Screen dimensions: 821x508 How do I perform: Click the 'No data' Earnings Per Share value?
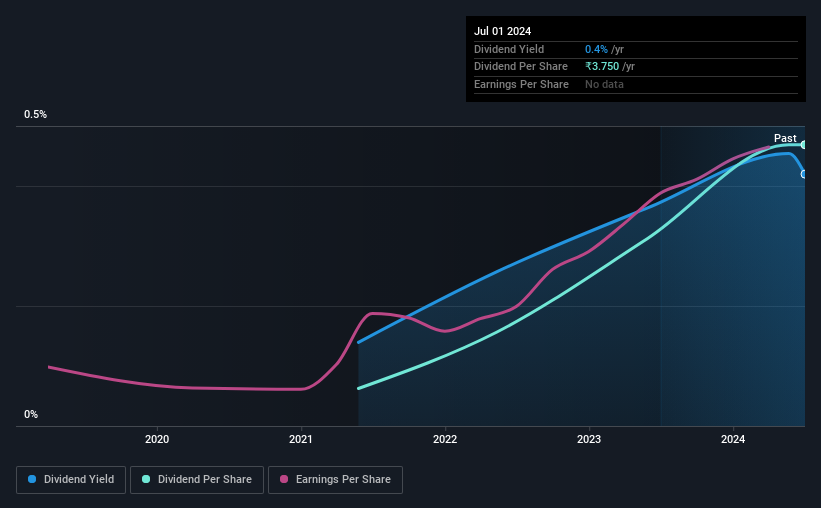604,84
